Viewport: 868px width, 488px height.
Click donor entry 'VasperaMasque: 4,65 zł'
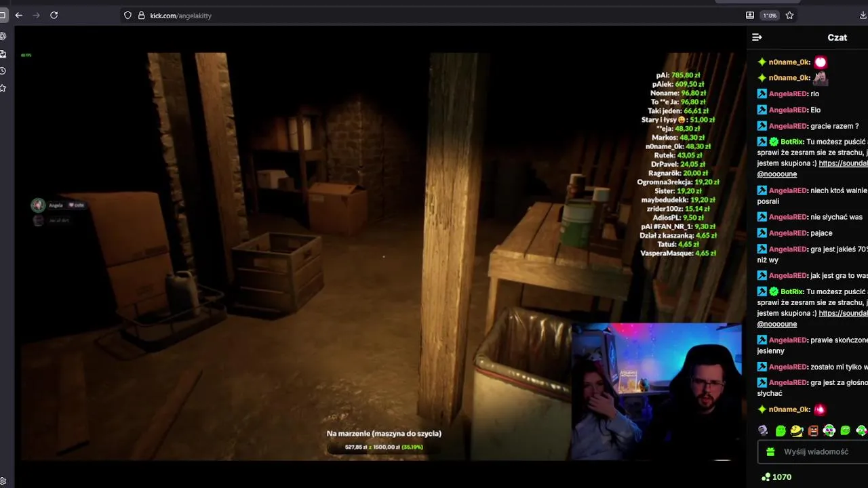(678, 253)
